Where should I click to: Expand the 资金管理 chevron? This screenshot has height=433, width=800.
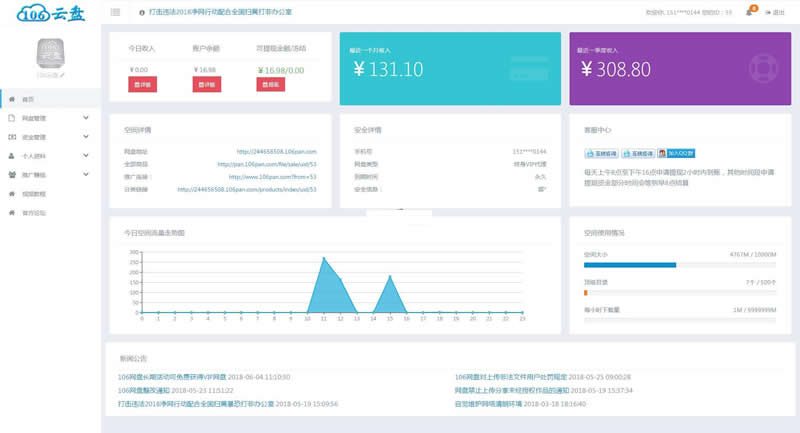click(x=87, y=137)
